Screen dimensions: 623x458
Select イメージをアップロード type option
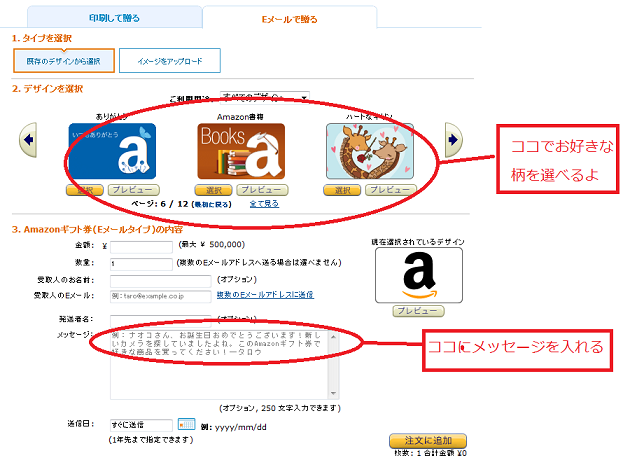[170, 61]
